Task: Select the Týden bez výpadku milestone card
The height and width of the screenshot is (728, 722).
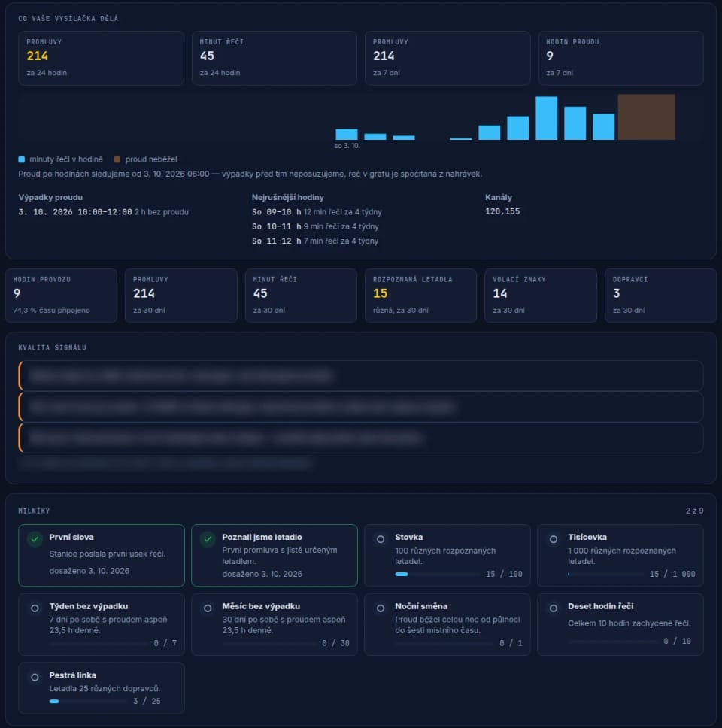Action: click(102, 624)
